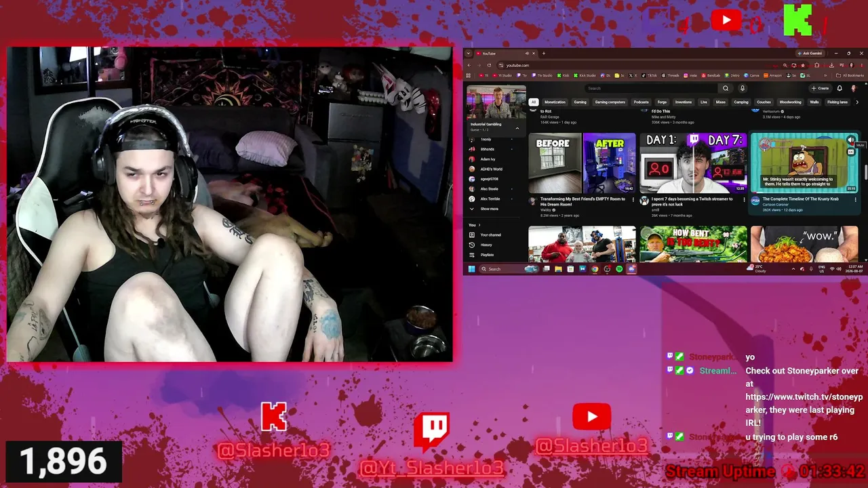Open the Threads bookmark

pos(671,75)
